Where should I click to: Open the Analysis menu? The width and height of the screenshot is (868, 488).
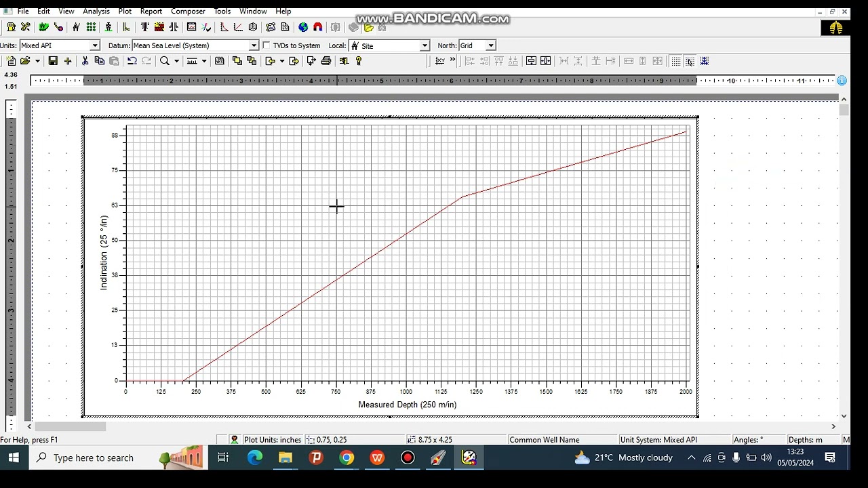(x=96, y=11)
